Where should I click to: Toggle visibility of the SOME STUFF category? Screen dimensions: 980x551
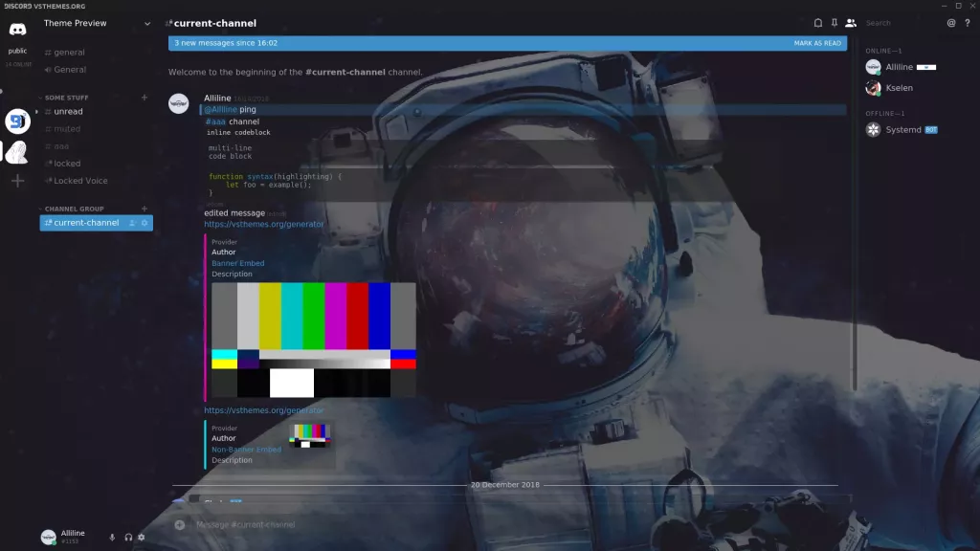tap(67, 98)
